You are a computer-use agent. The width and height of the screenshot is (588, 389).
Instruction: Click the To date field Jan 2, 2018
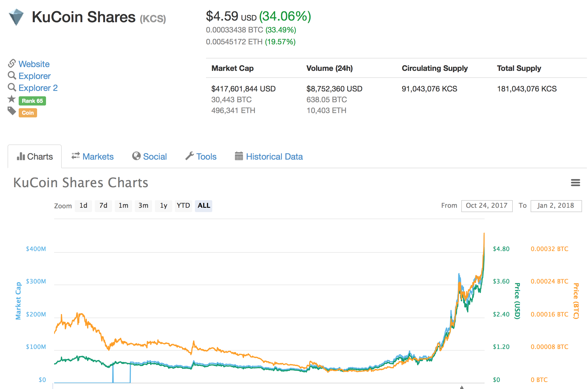pyautogui.click(x=556, y=206)
